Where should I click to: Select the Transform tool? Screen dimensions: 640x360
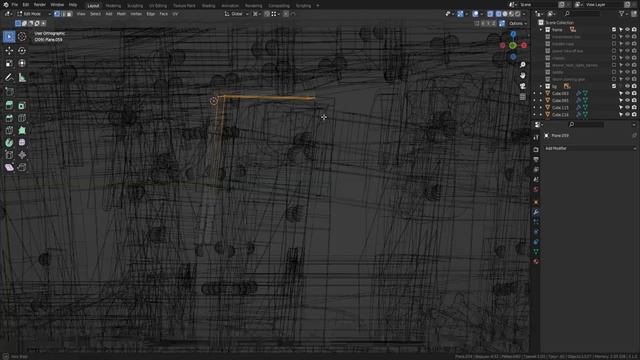tap(22, 63)
